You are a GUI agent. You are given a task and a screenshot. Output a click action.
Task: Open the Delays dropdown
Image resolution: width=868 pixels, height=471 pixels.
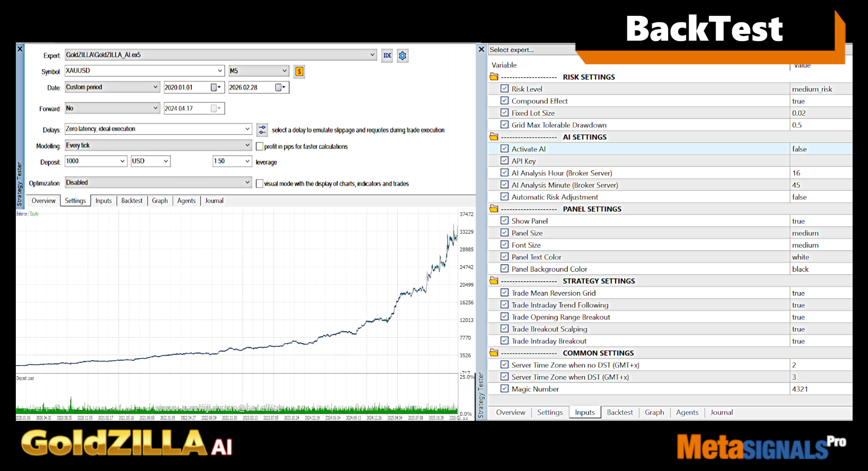click(247, 129)
